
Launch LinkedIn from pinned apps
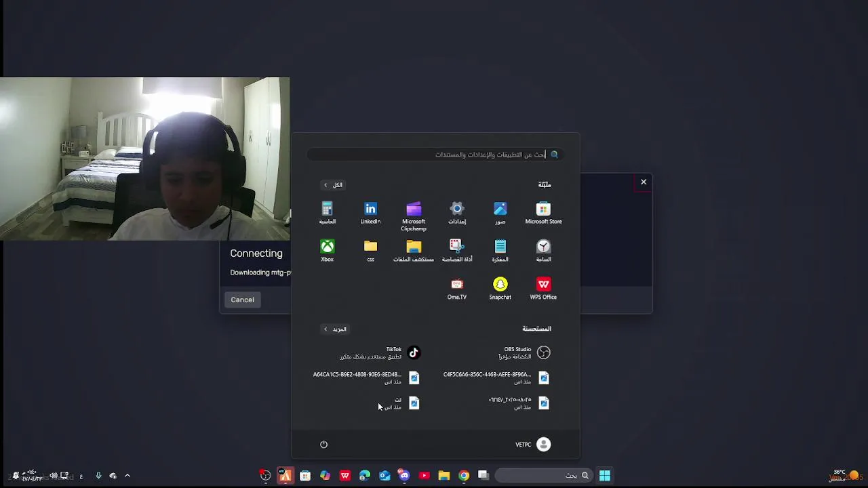370,213
